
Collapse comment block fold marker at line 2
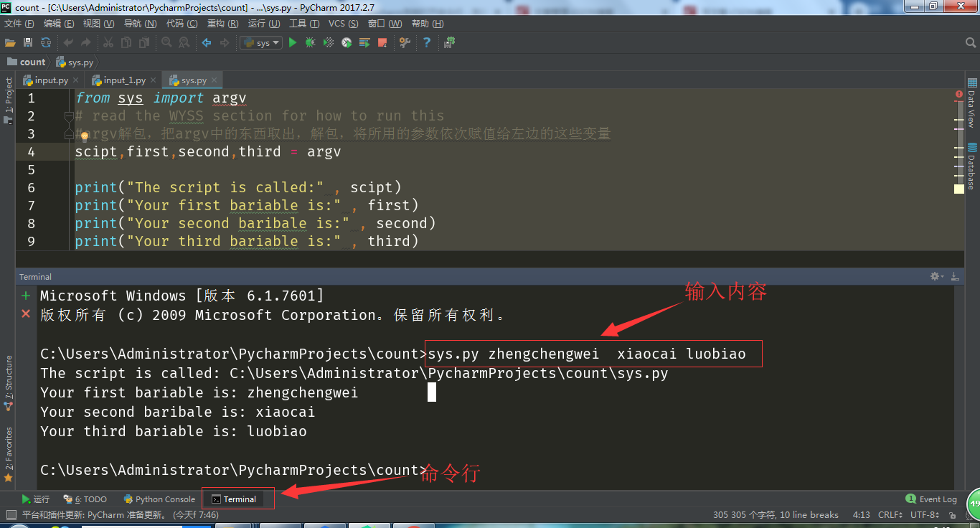coord(69,116)
